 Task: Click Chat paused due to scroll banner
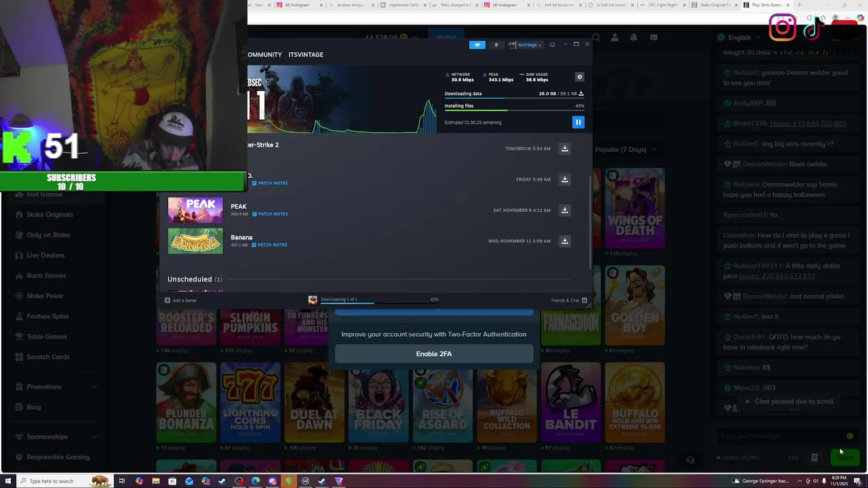[x=788, y=401]
